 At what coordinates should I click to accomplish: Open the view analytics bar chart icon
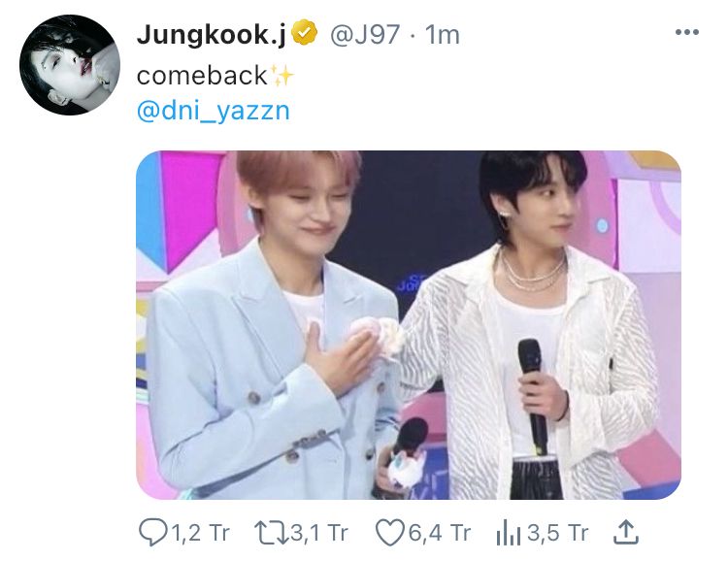point(508,533)
